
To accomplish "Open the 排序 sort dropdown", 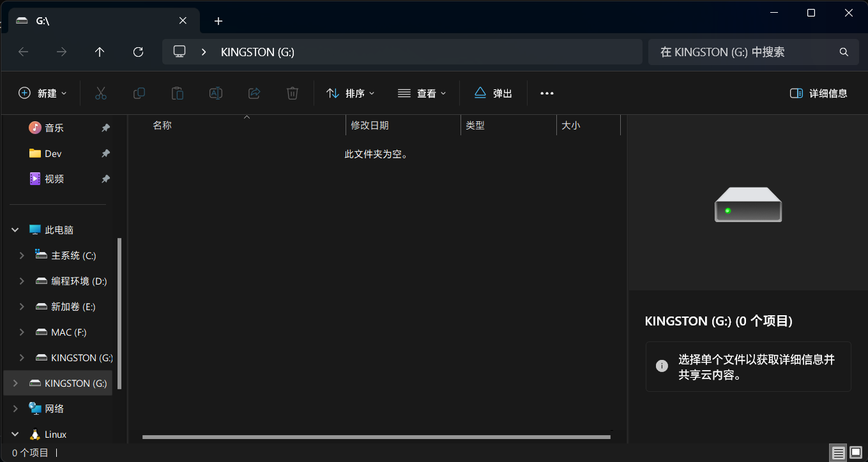I will point(351,93).
